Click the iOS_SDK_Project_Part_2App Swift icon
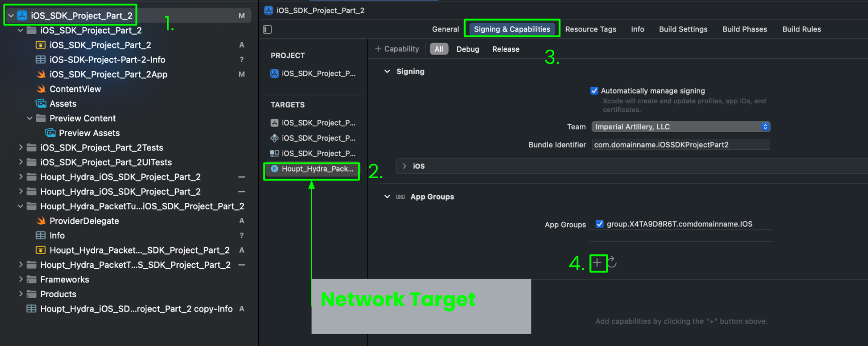The width and height of the screenshot is (868, 346). (41, 74)
